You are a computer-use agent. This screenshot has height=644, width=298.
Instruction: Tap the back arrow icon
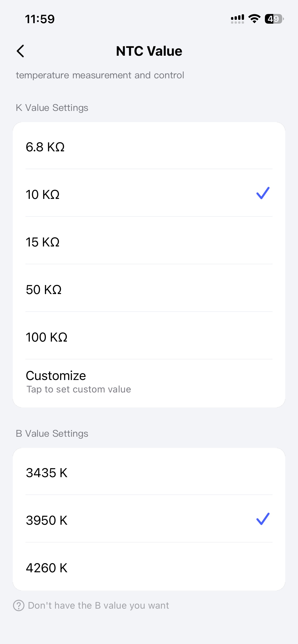pyautogui.click(x=20, y=51)
